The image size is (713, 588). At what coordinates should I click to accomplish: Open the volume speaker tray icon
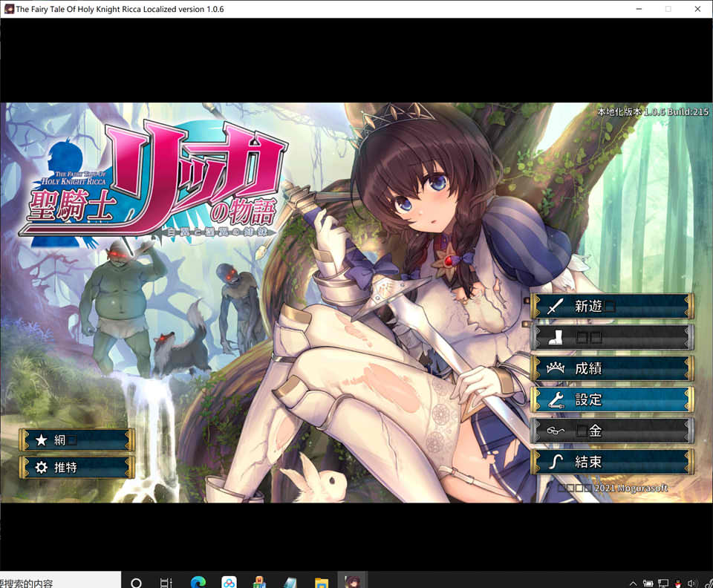click(x=691, y=583)
